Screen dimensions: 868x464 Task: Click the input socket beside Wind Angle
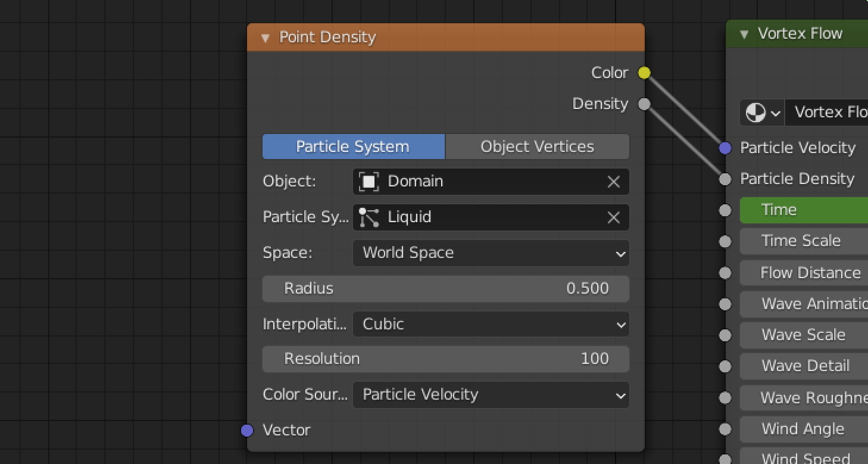725,429
